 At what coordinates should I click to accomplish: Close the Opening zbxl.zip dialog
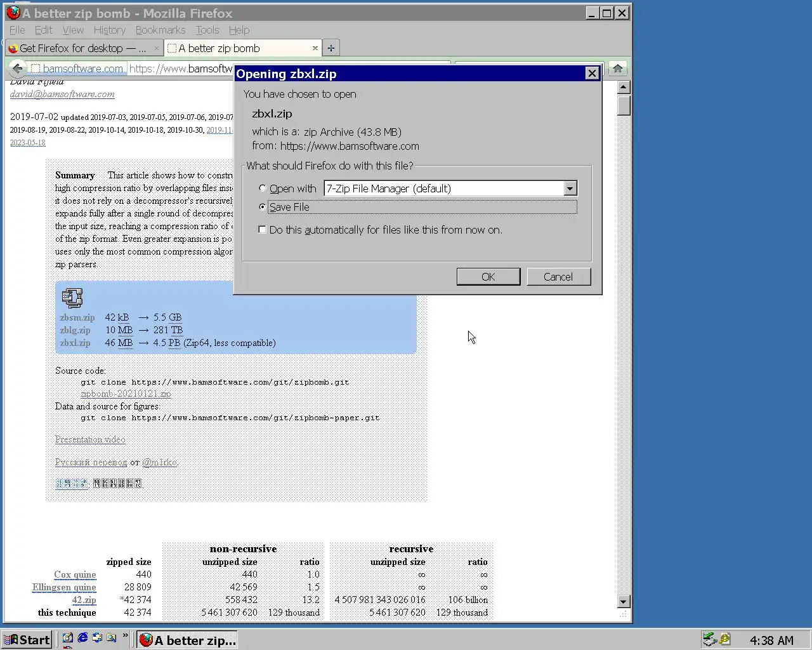click(592, 73)
